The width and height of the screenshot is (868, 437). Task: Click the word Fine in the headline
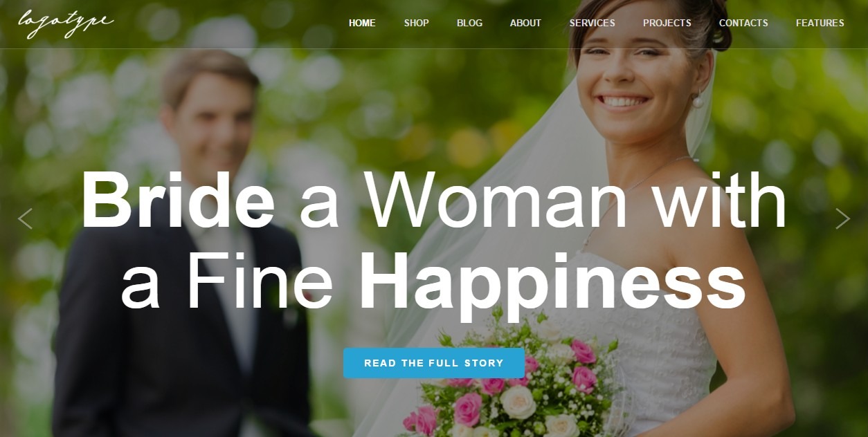tap(260, 282)
